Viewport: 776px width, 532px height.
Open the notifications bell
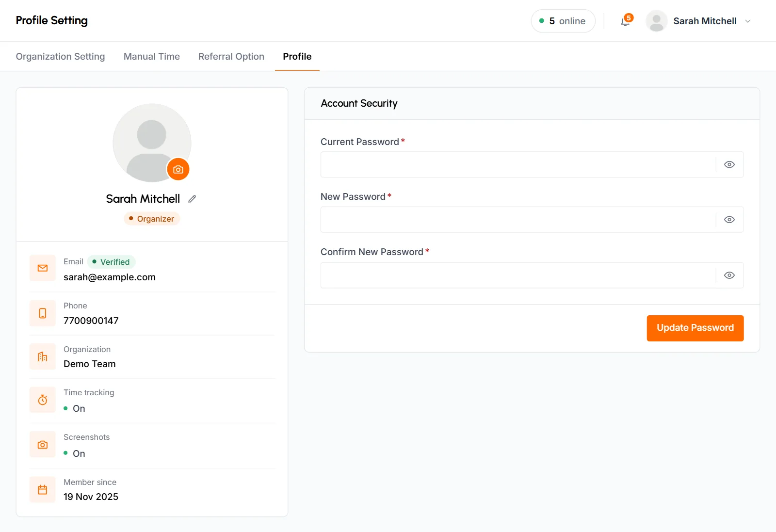tap(626, 21)
